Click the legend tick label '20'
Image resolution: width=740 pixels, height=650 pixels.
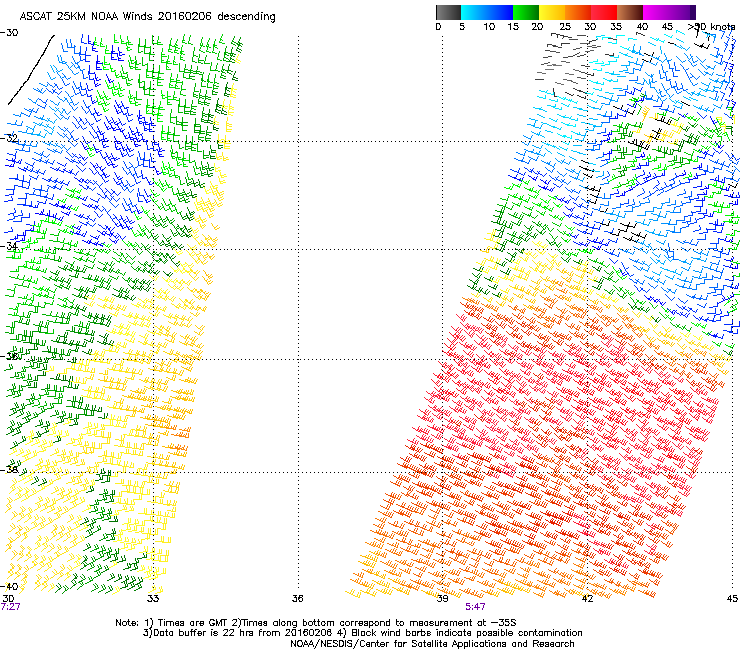coord(538,26)
